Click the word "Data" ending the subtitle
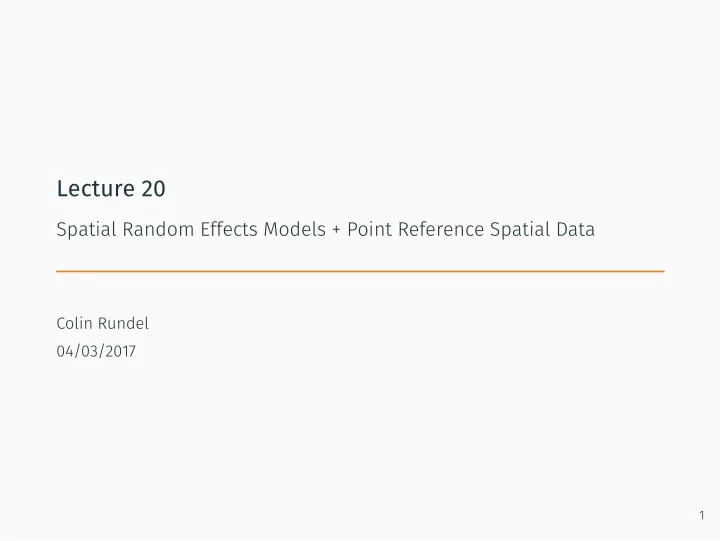The image size is (720, 541). coord(575,229)
